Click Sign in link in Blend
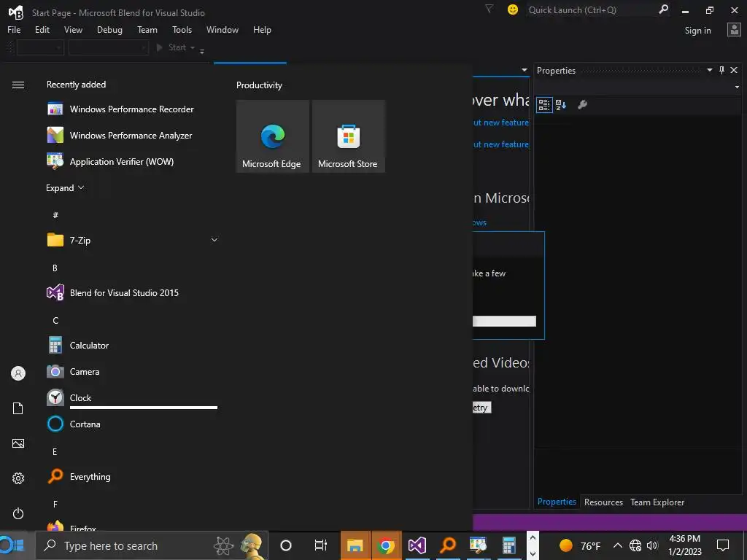 click(x=697, y=31)
